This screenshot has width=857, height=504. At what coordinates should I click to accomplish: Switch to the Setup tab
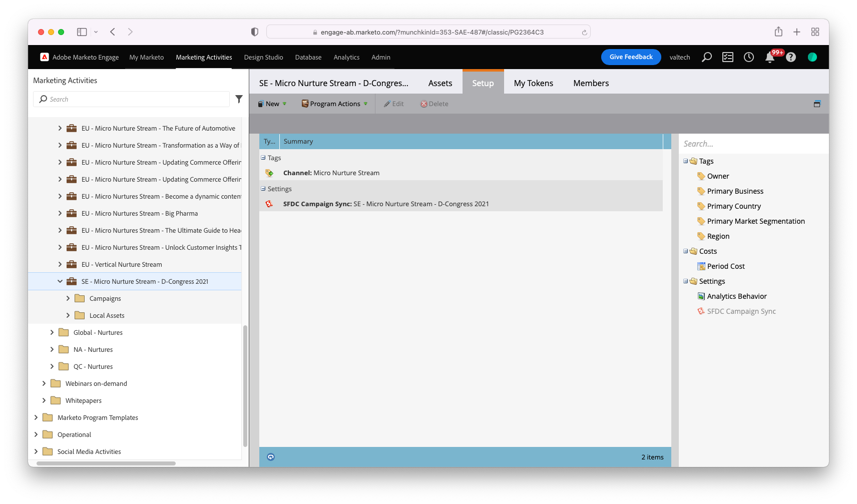(x=483, y=83)
